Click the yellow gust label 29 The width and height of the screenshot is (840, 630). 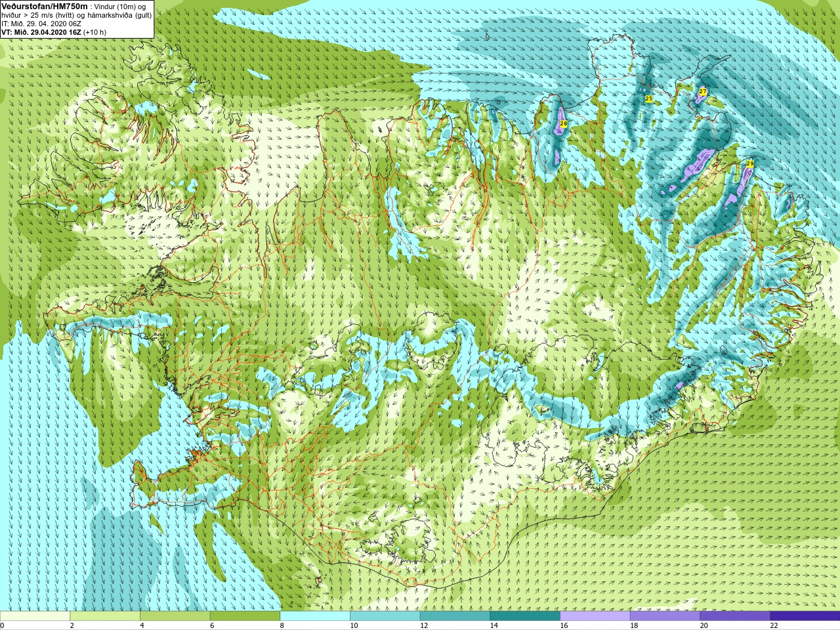pos(750,163)
